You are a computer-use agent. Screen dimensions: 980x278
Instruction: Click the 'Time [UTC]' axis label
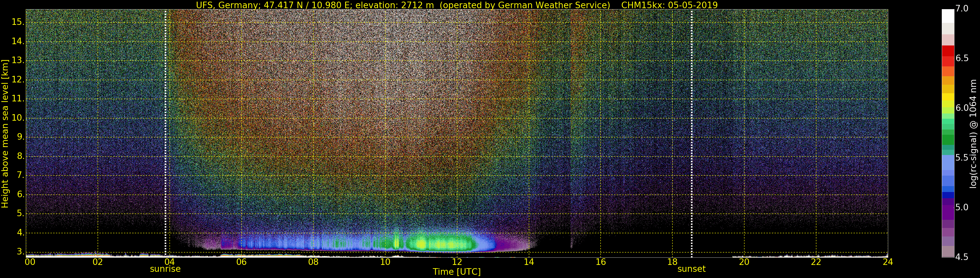tap(457, 271)
